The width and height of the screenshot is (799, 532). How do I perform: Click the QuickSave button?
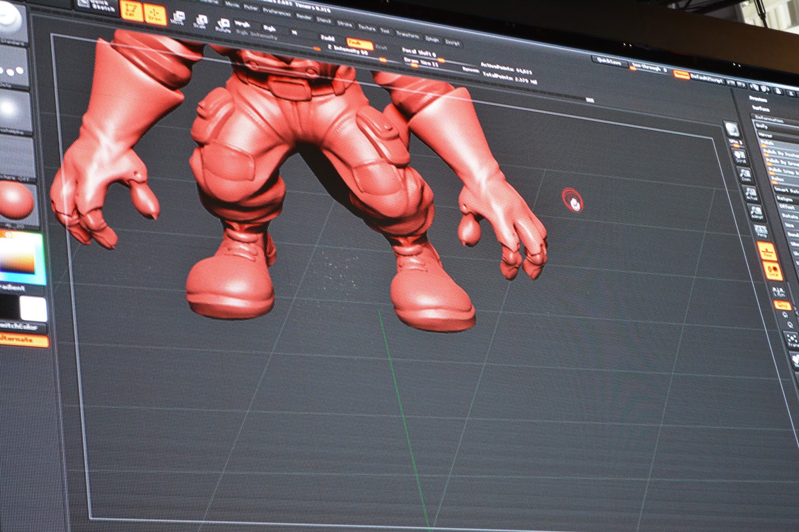click(x=610, y=62)
